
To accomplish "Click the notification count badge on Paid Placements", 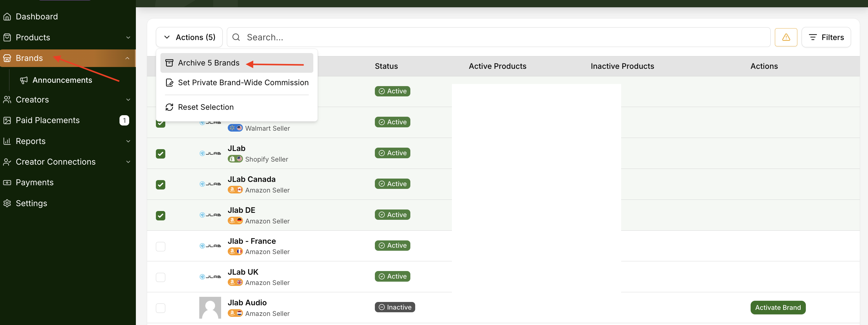I will (124, 120).
